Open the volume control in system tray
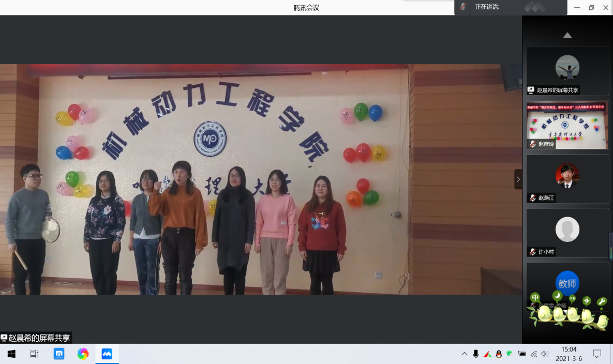Image resolution: width=613 pixels, height=364 pixels. [545, 354]
